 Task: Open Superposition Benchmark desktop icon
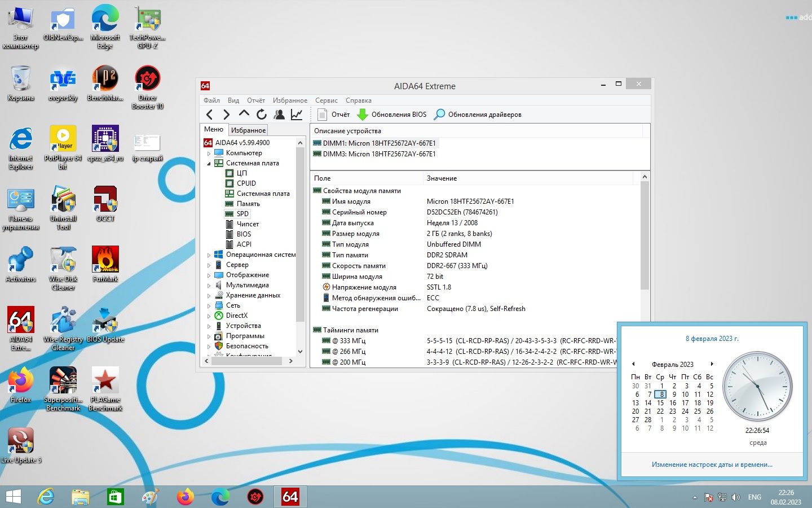point(63,388)
